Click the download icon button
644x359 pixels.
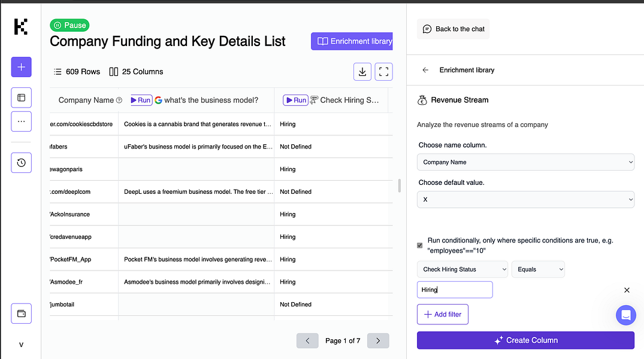point(362,72)
